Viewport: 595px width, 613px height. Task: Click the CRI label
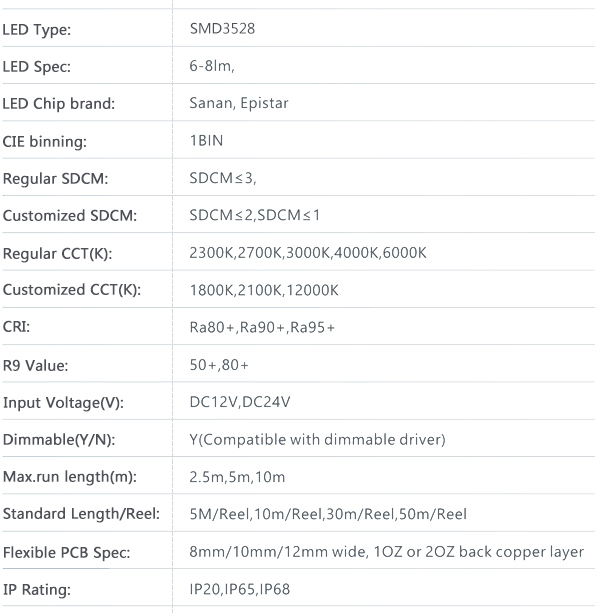click(16, 326)
